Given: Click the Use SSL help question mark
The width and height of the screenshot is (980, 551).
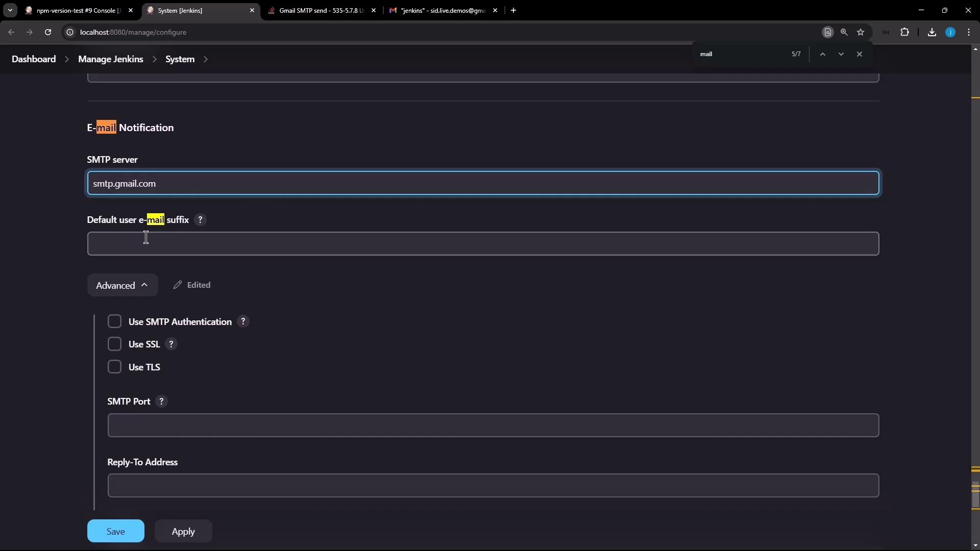Looking at the screenshot, I should point(171,344).
